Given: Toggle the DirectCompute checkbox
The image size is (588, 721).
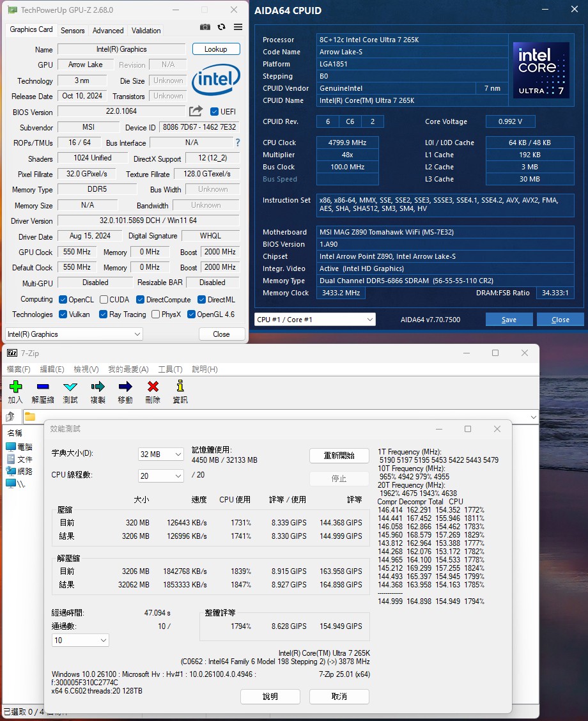Looking at the screenshot, I should [x=140, y=300].
